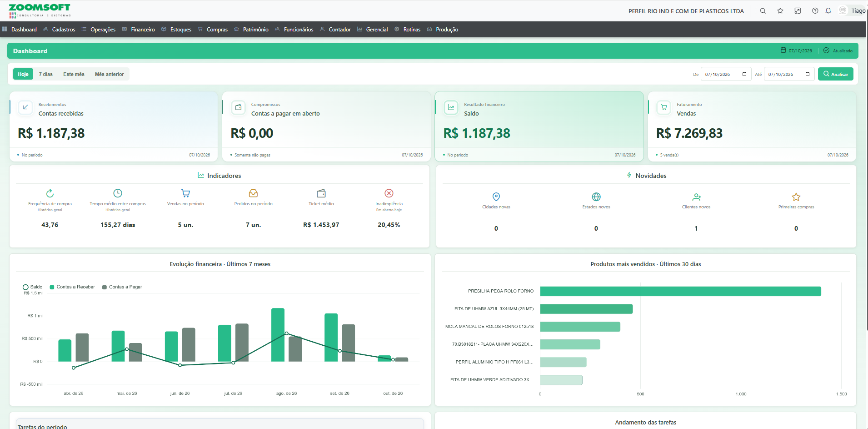Click the PRESILHA PEGA ROLO FORNO bar
The image size is (868, 429).
point(681,291)
